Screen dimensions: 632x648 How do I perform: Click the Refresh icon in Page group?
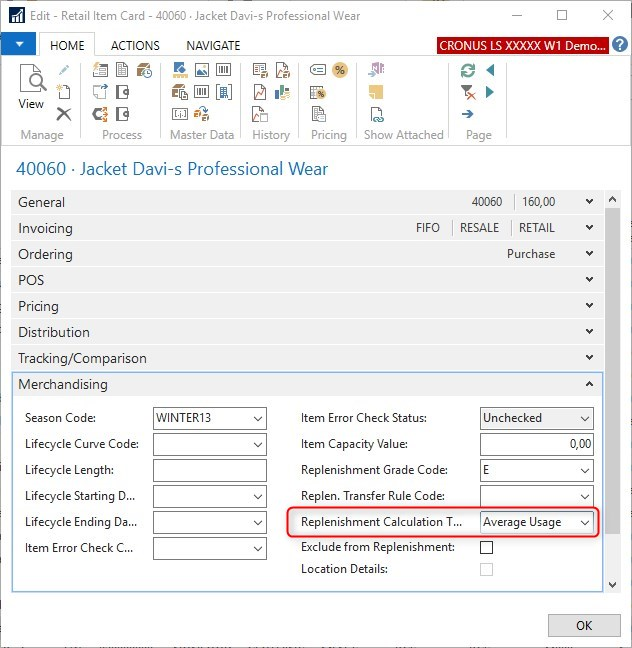467,71
